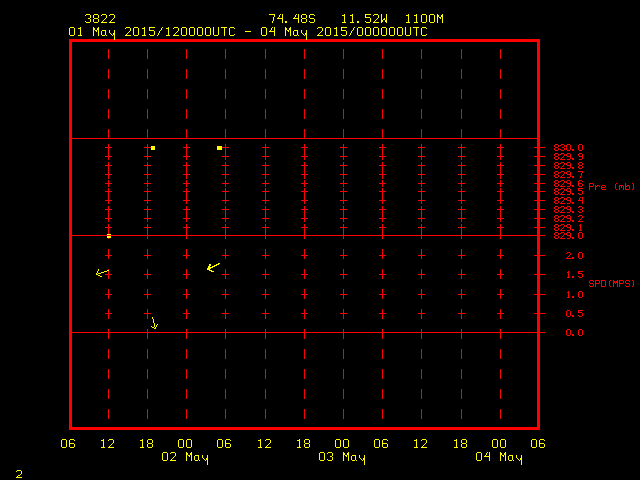Image resolution: width=640 pixels, height=480 pixels.
Task: Click the 1.0 wind speed tick label
Action: pyautogui.click(x=574, y=294)
